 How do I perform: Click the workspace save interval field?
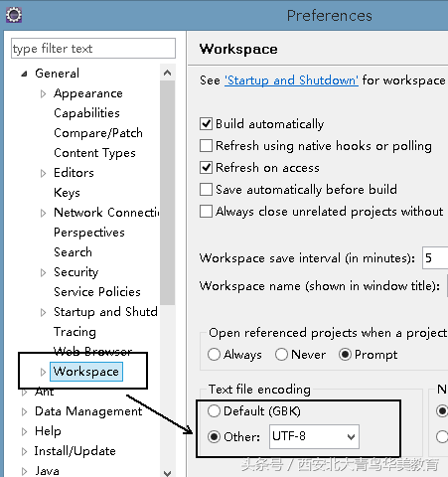point(435,257)
